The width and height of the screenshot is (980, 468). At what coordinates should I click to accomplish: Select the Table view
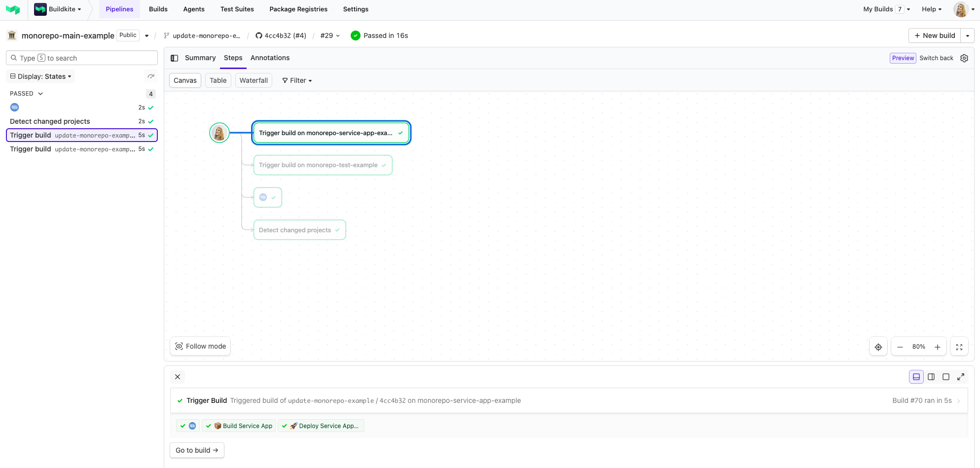(218, 80)
